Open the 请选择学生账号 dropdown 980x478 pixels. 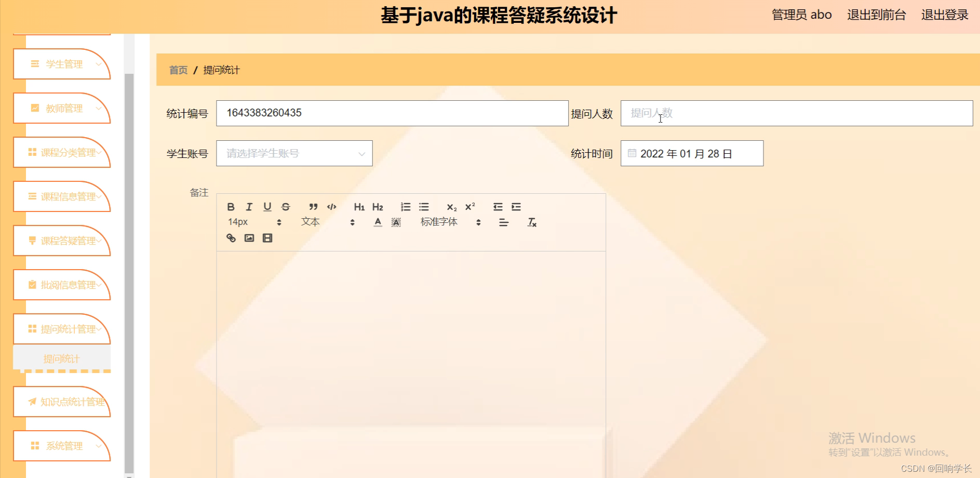[293, 153]
